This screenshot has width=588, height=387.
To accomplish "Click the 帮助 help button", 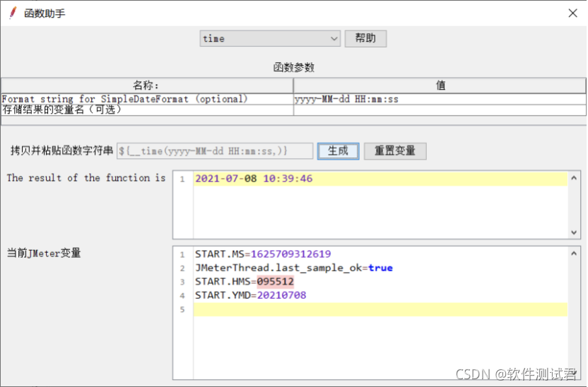I will click(x=365, y=39).
